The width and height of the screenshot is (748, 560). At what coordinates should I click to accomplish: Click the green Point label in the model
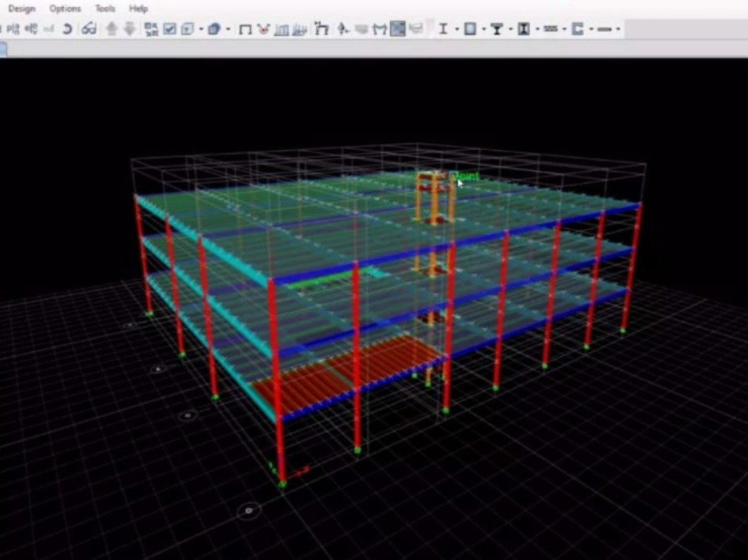(464, 174)
